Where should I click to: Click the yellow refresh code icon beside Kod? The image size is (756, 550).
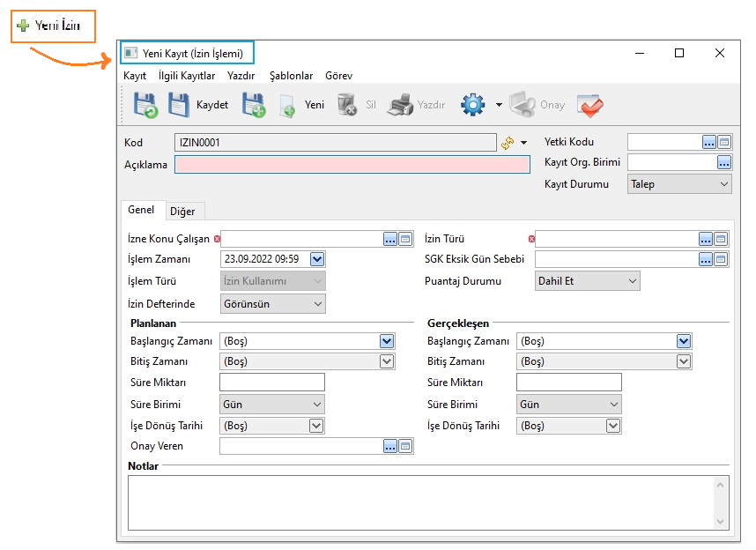pyautogui.click(x=508, y=143)
